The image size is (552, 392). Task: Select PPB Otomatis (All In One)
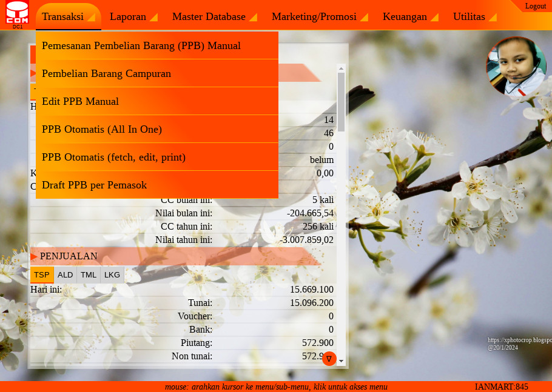102,129
